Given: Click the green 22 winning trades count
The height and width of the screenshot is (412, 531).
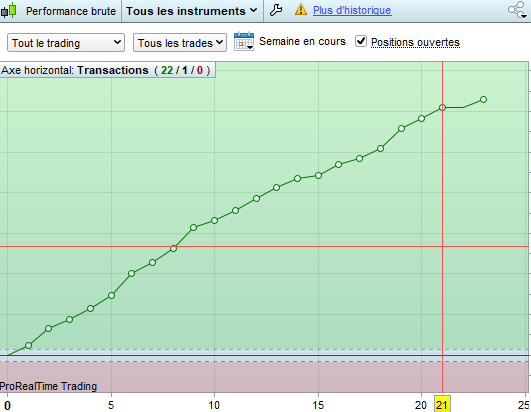Looking at the screenshot, I should pyautogui.click(x=167, y=70).
